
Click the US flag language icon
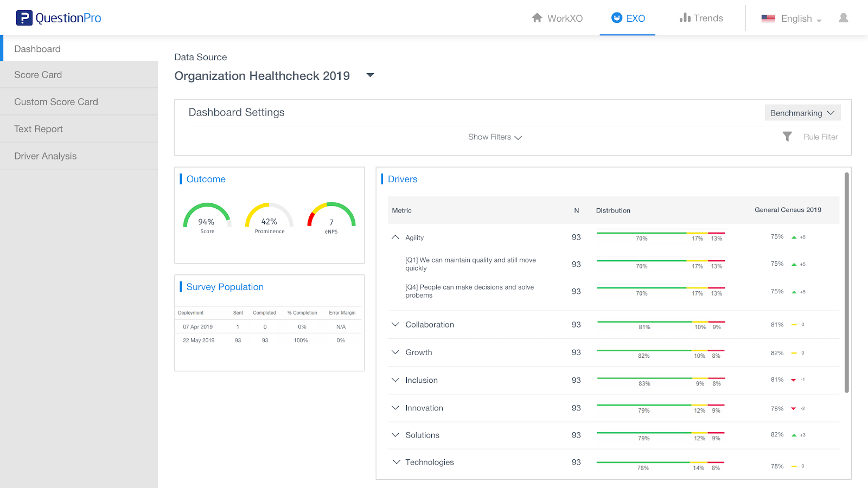[768, 18]
